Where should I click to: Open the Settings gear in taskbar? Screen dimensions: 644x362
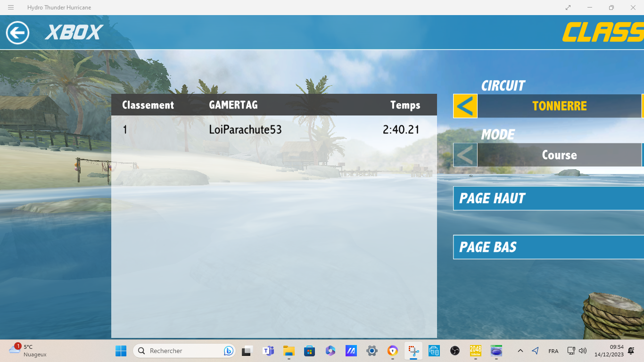[372, 351]
